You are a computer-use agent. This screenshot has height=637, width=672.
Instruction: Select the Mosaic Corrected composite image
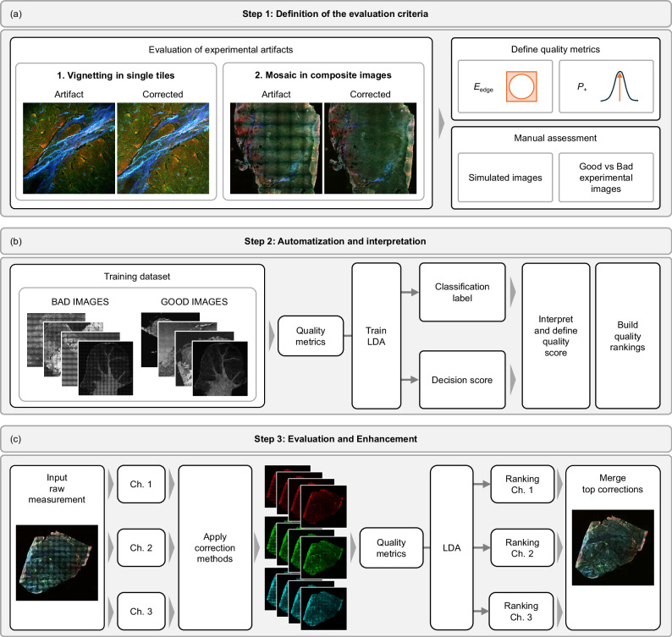pos(371,148)
